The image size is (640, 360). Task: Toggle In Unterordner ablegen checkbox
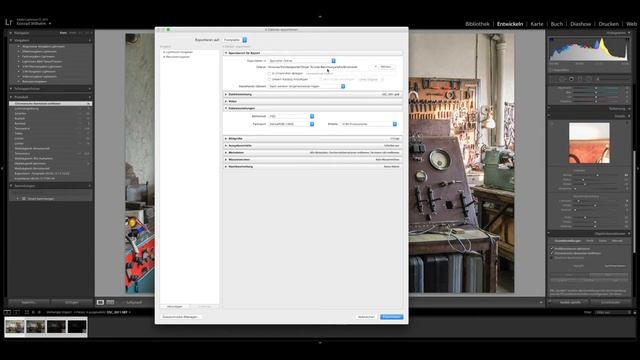tap(269, 73)
